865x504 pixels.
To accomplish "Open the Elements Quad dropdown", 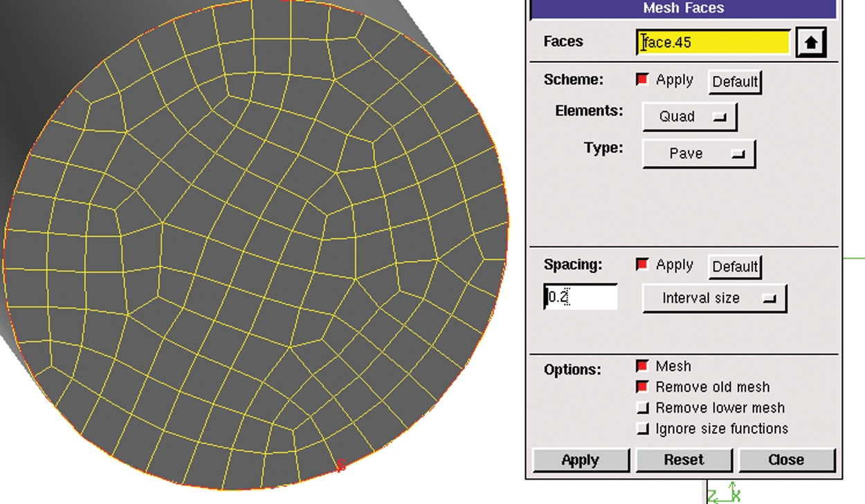I will click(x=689, y=117).
